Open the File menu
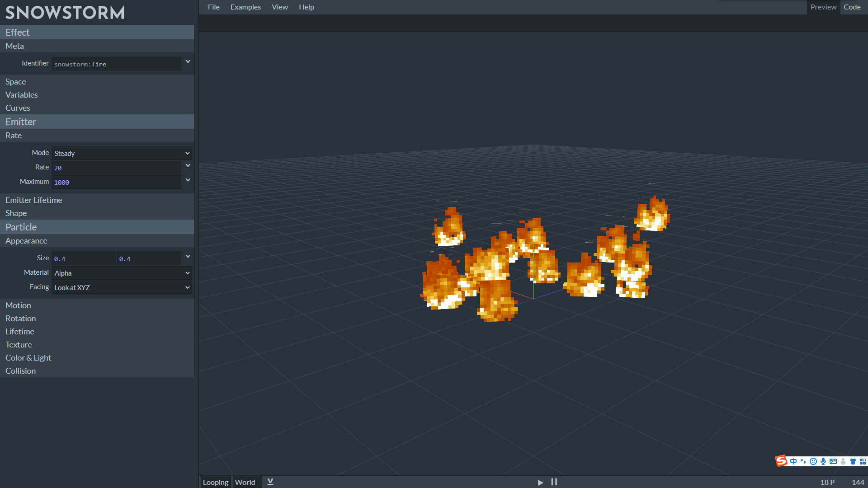 click(214, 7)
